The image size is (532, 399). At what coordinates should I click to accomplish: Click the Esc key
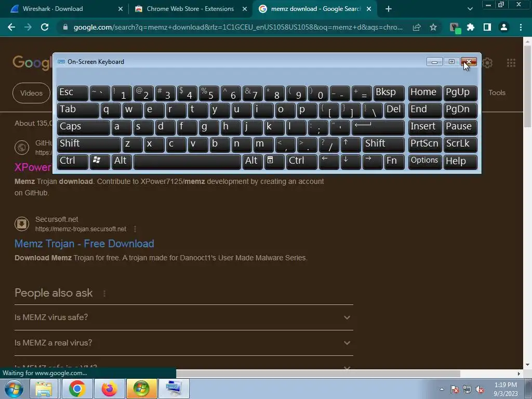[73, 94]
